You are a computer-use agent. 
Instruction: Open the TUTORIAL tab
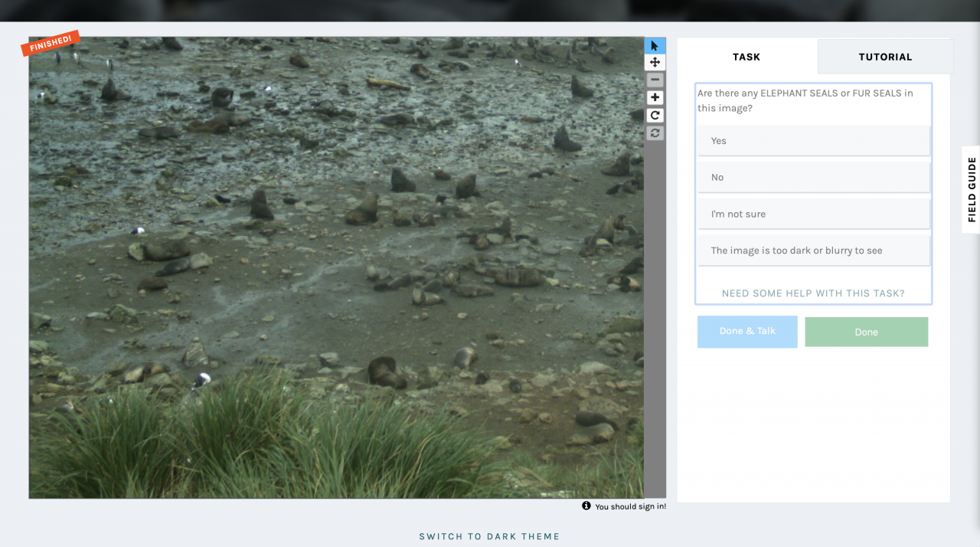(x=885, y=57)
